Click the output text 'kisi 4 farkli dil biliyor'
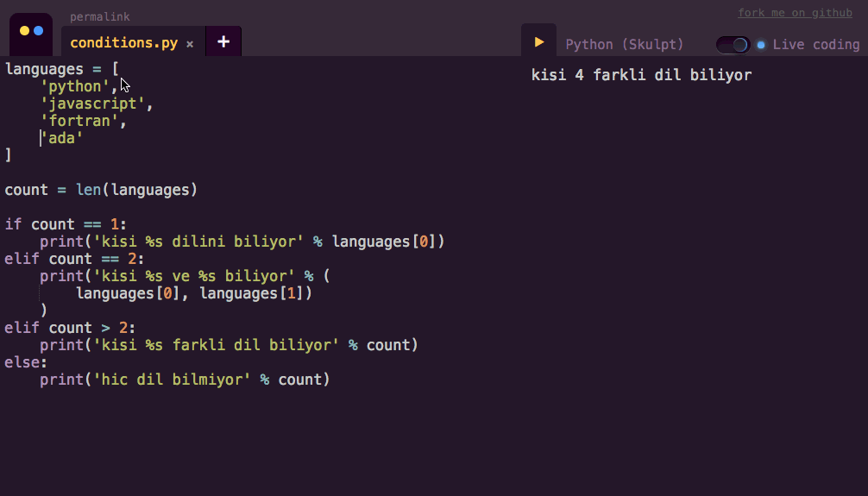This screenshot has width=868, height=496. 641,75
